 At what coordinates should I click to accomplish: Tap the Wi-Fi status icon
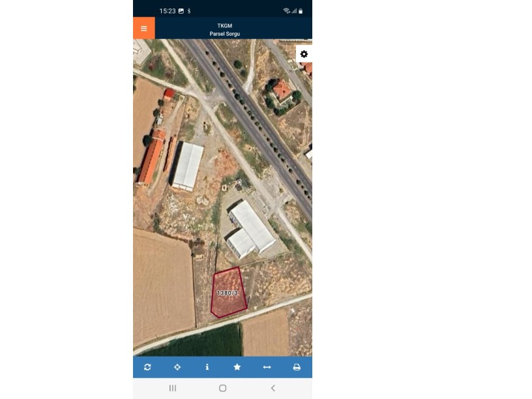(x=286, y=11)
